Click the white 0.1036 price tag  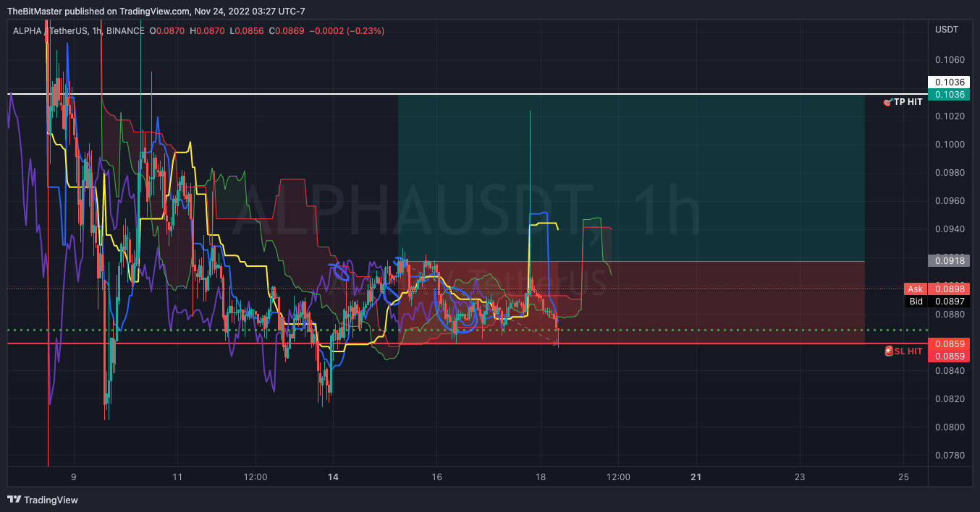(949, 82)
